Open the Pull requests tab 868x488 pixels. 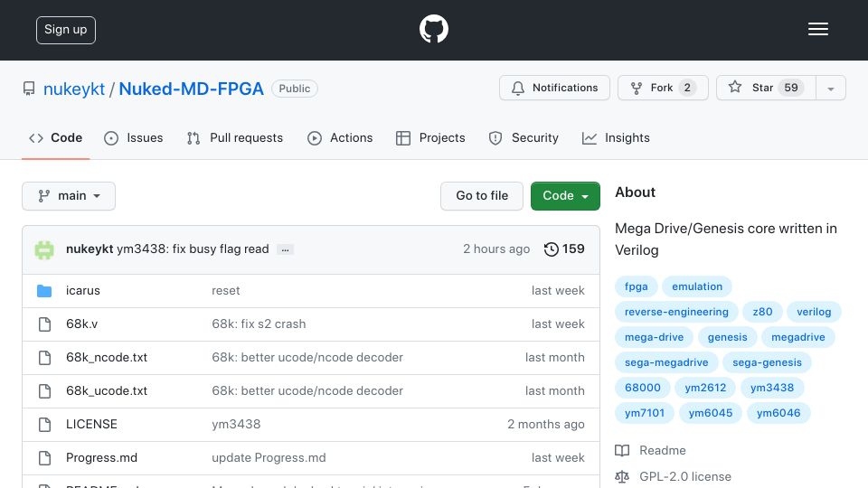tap(235, 137)
